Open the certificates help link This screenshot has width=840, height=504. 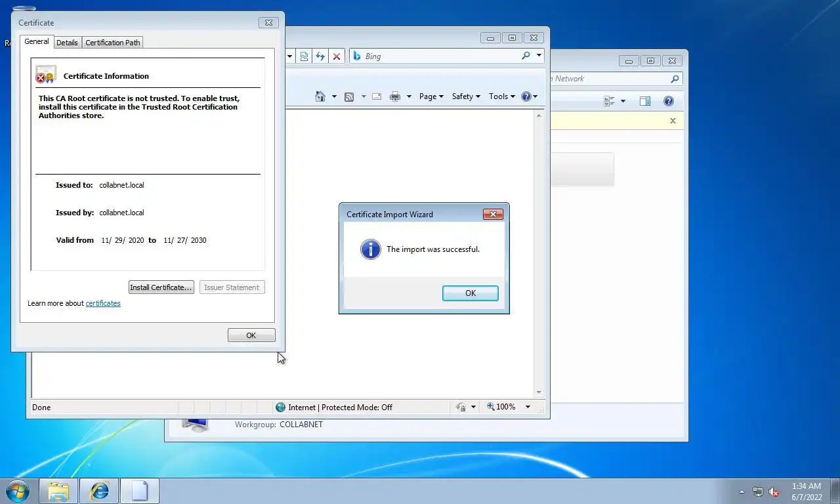pos(103,303)
